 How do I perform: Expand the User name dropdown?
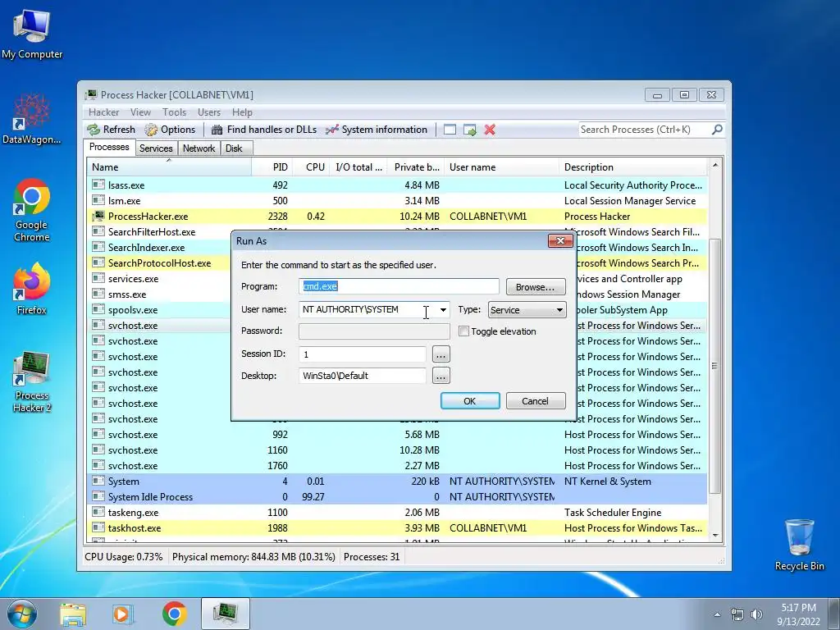pos(443,309)
